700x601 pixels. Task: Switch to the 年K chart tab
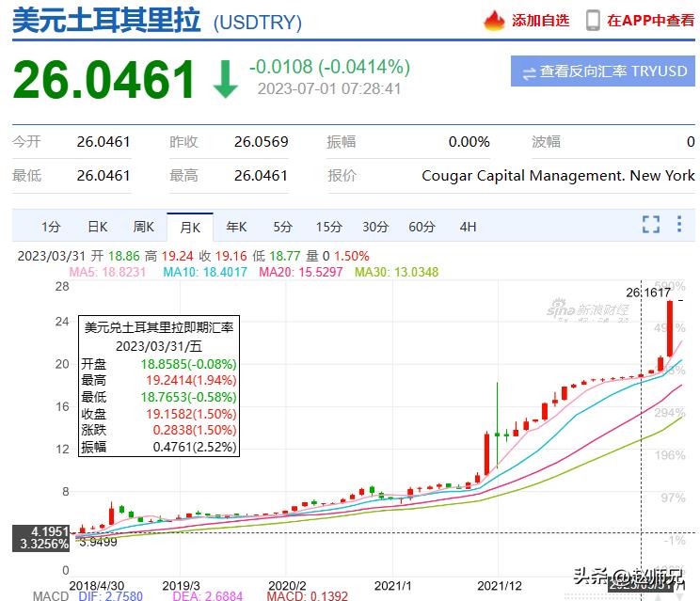point(236,227)
